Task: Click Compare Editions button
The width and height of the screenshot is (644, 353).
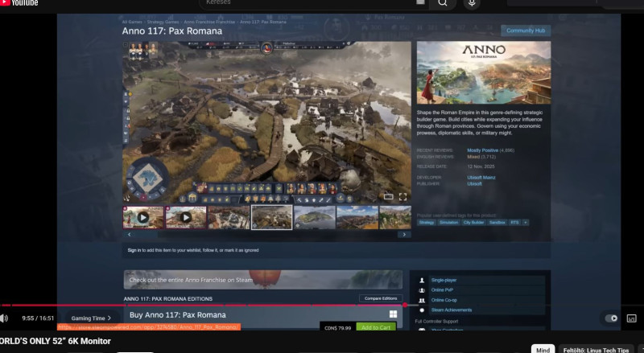Action: [381, 298]
